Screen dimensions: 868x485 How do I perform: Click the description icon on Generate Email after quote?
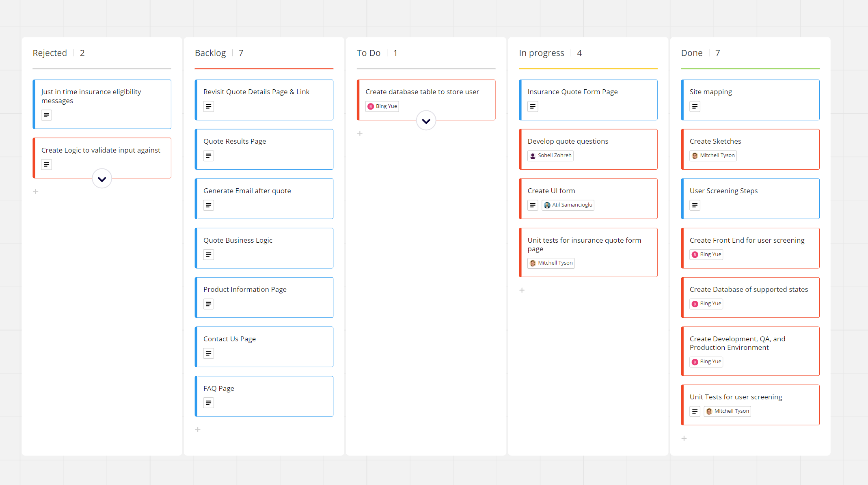[x=208, y=205]
